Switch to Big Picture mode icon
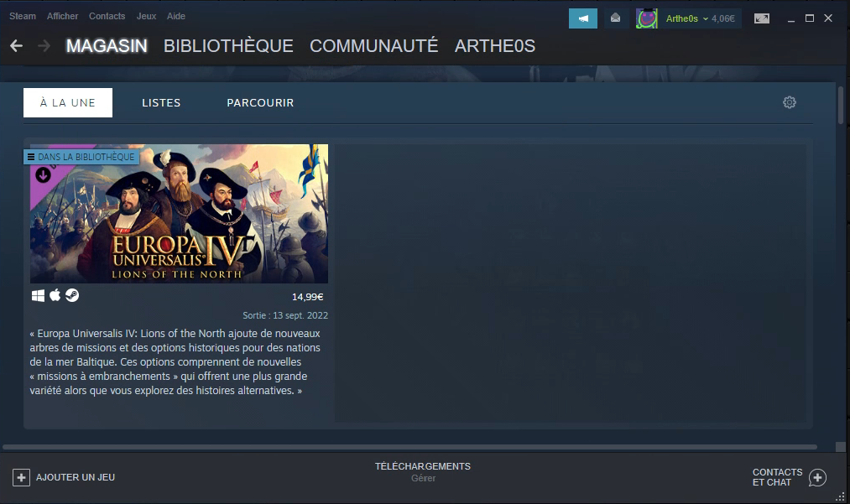Screen dimensions: 850x504 [762, 18]
